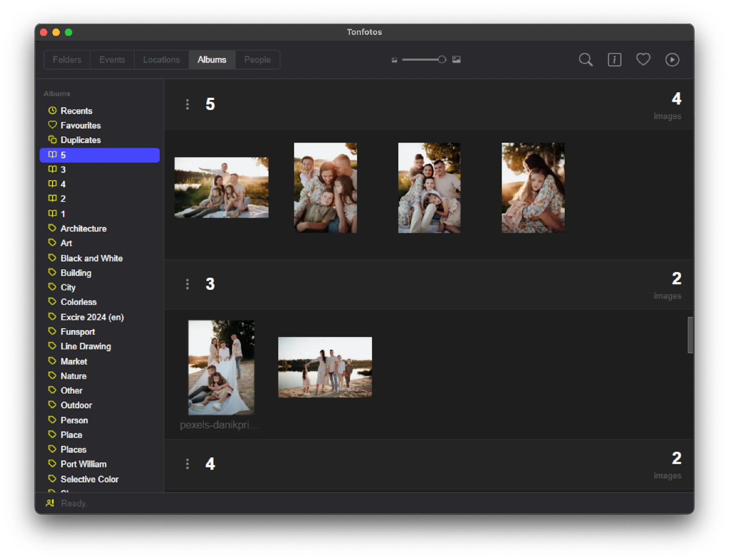
Task: Select album 1 in the sidebar
Action: [x=100, y=214]
